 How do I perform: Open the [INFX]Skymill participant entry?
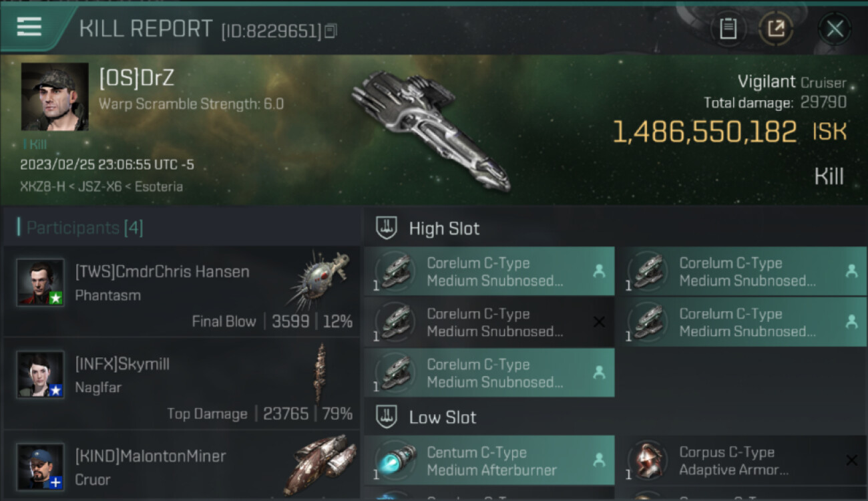[x=181, y=383]
